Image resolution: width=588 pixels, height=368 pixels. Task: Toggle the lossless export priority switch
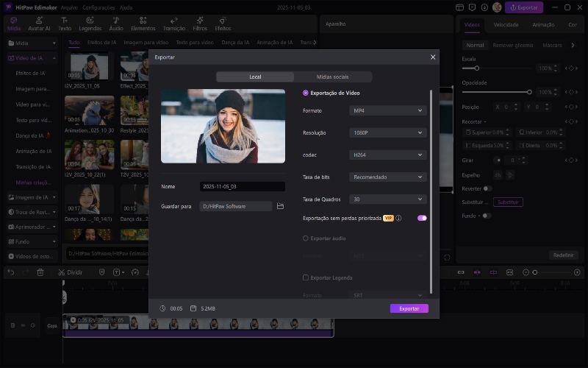coord(422,219)
